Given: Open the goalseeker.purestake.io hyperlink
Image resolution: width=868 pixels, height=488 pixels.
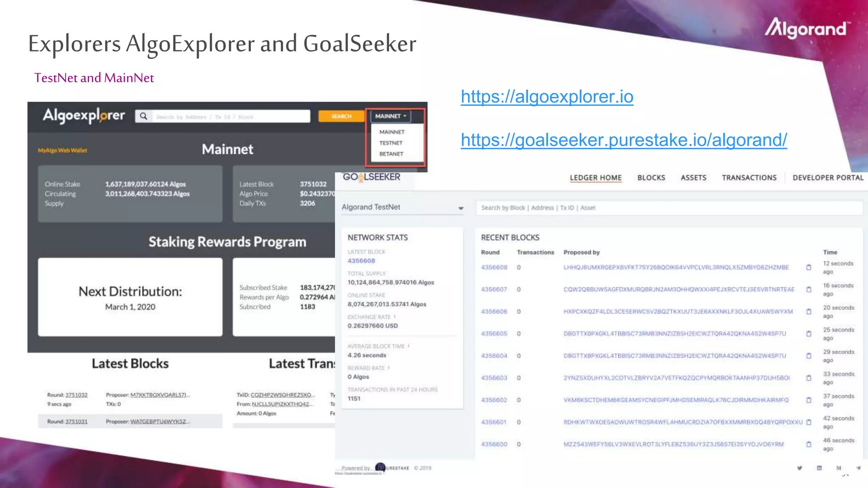Looking at the screenshot, I should pyautogui.click(x=624, y=140).
